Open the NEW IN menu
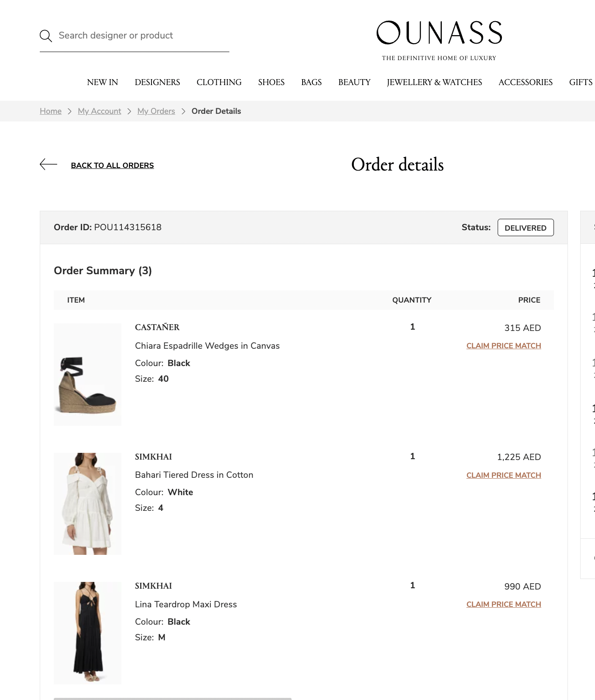Viewport: 595px width, 700px height. [102, 83]
